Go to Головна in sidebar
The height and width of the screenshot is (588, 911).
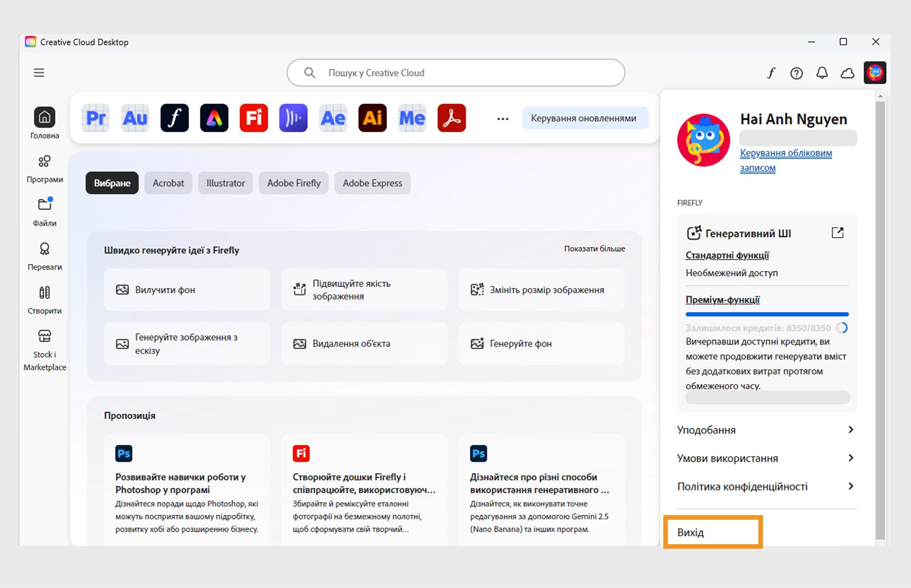point(44,124)
